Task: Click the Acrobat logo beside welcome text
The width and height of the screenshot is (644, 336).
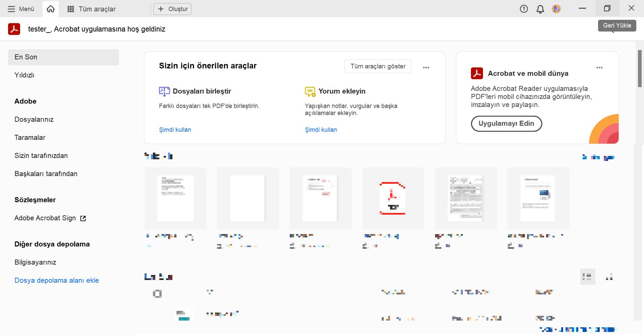Action: click(14, 29)
